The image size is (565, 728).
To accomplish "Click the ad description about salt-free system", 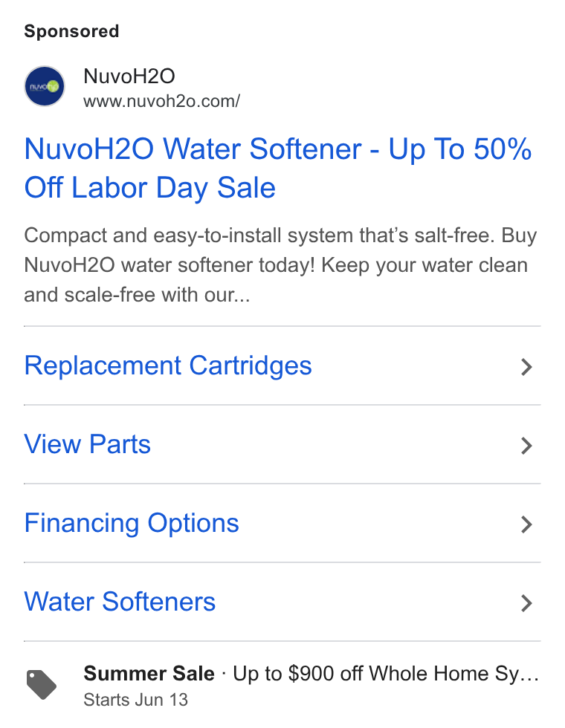I will point(280,264).
